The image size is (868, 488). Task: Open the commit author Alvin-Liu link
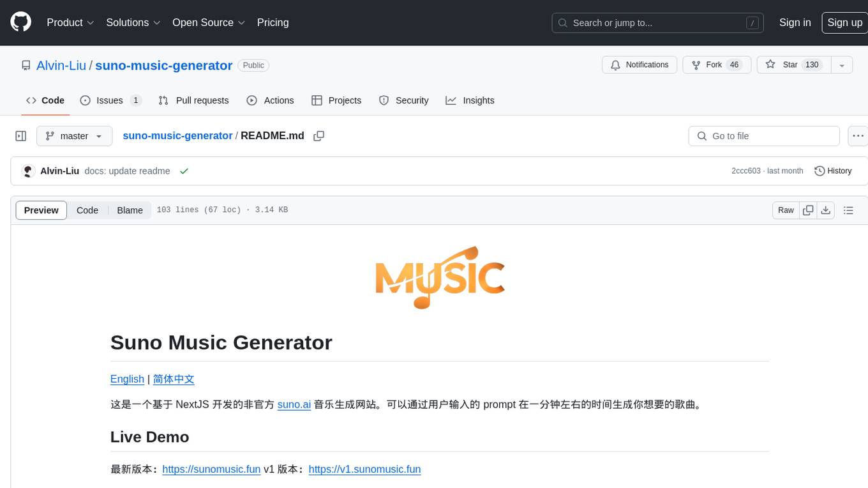[59, 171]
